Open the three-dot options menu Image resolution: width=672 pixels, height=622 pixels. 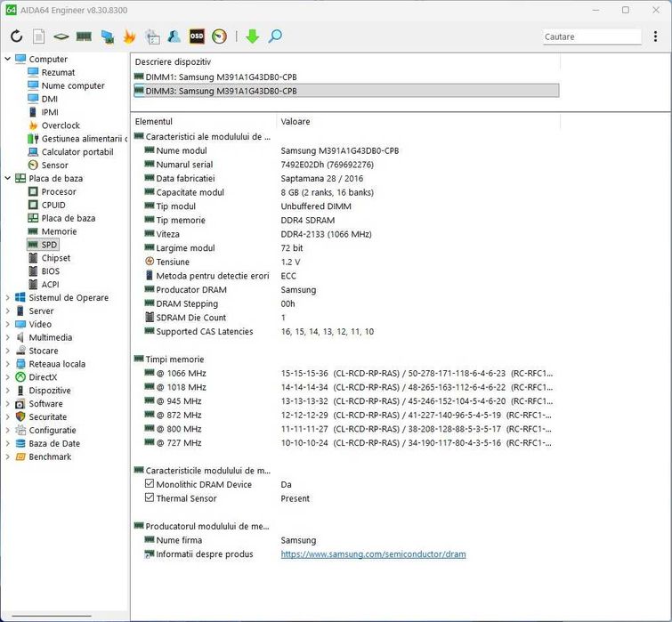tap(655, 36)
